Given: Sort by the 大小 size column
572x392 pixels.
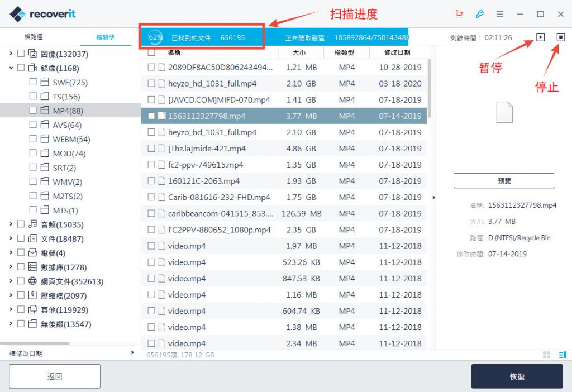Looking at the screenshot, I should pyautogui.click(x=301, y=52).
